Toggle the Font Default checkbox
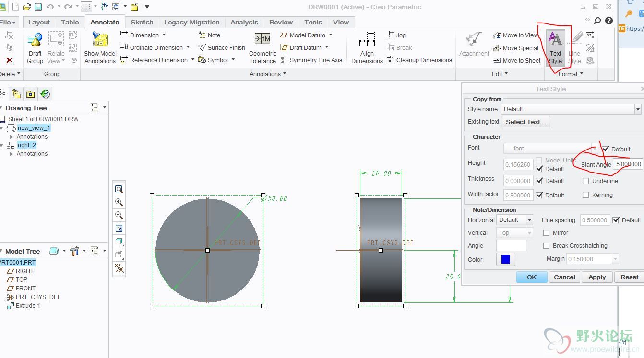The width and height of the screenshot is (644, 358). pos(606,149)
